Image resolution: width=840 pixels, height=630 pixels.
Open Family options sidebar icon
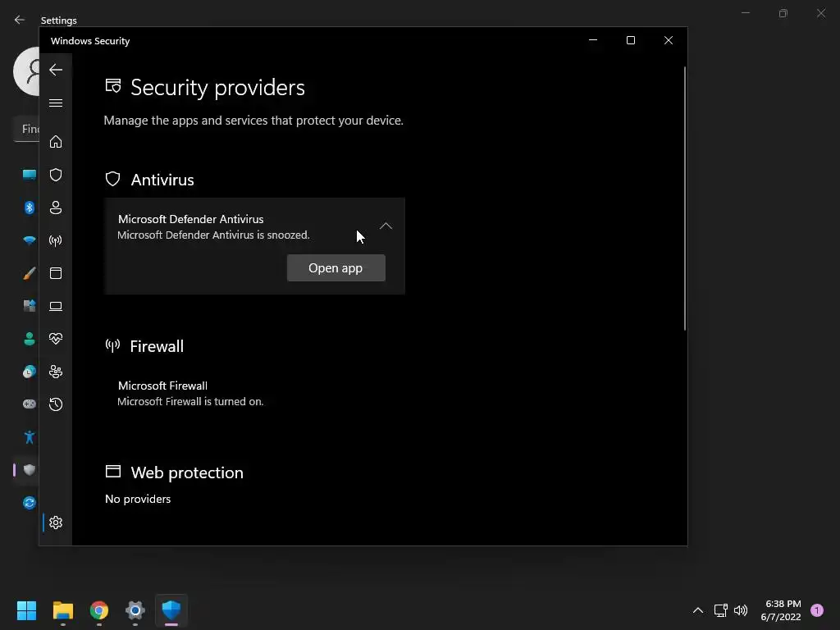point(56,372)
